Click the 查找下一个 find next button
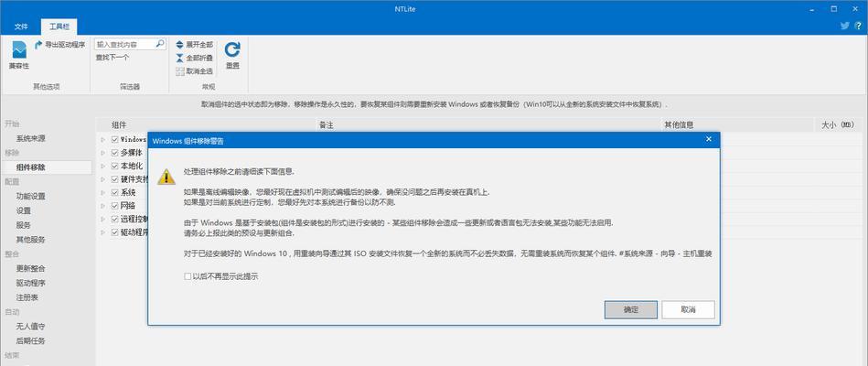The height and width of the screenshot is (366, 868). point(113,57)
